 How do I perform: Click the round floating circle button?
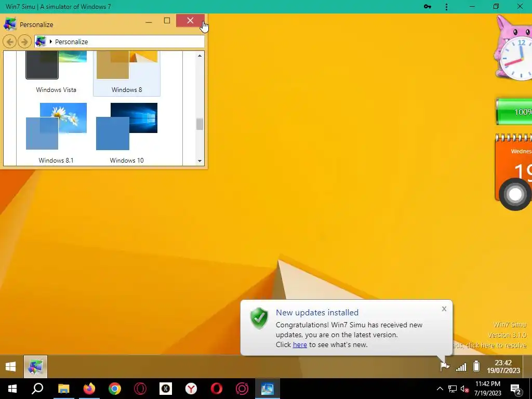pos(515,194)
